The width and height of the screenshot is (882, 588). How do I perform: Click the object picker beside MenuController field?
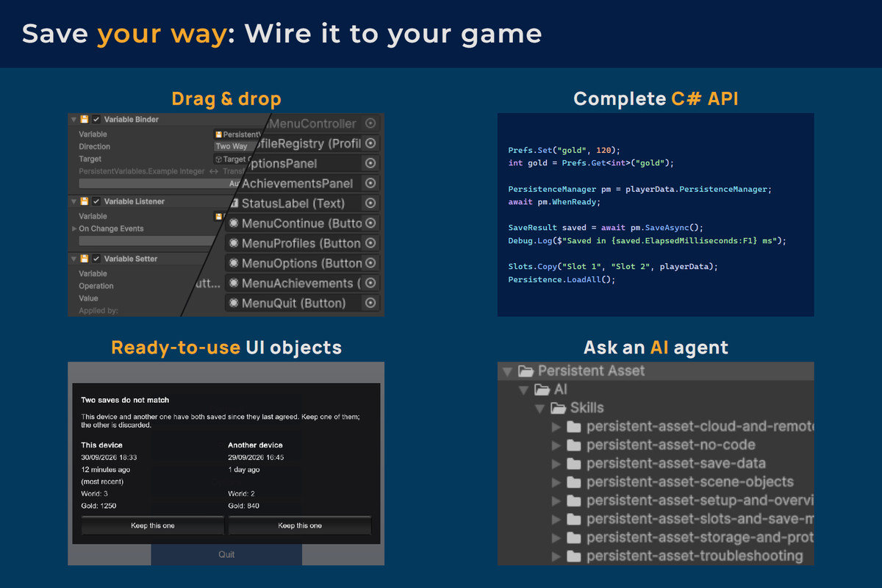(370, 123)
